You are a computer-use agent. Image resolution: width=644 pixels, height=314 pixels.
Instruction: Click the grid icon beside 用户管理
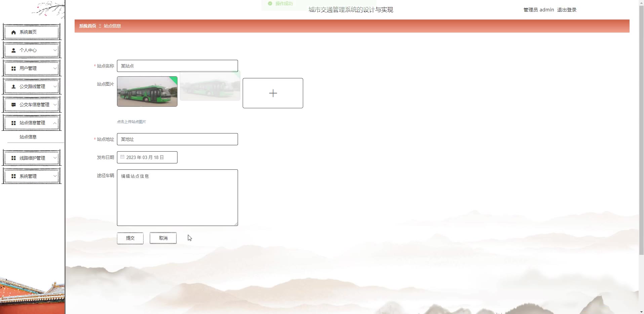point(13,69)
